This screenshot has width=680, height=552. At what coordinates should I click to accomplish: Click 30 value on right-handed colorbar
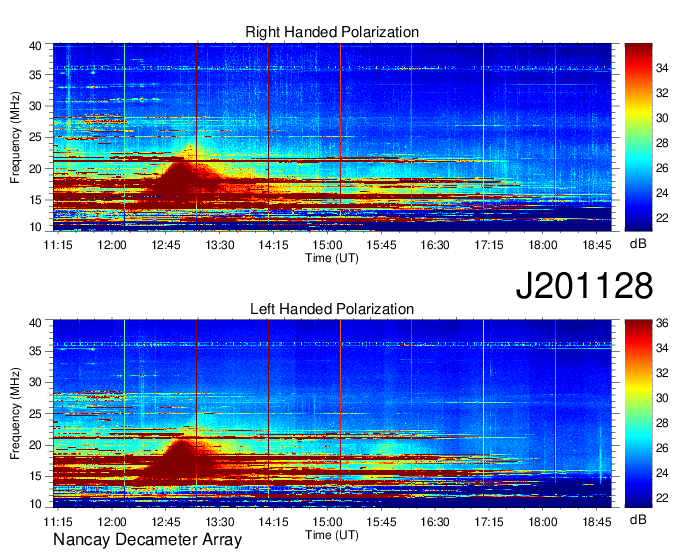[662, 118]
